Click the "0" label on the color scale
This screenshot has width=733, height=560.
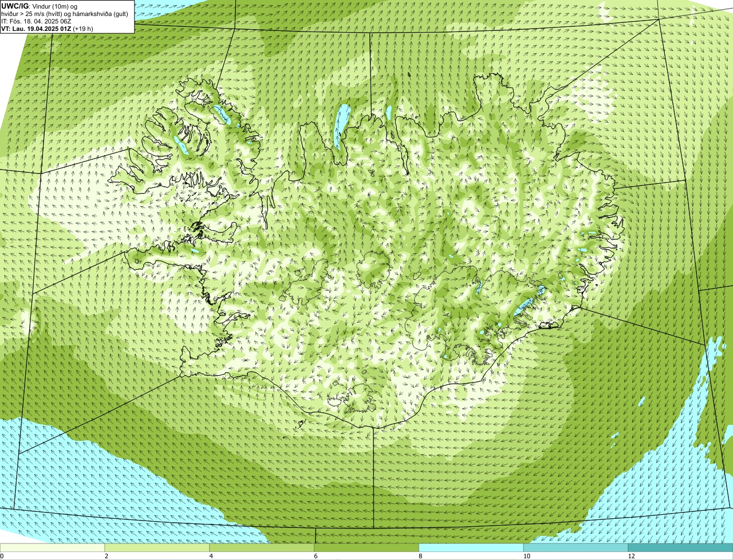click(x=2, y=556)
